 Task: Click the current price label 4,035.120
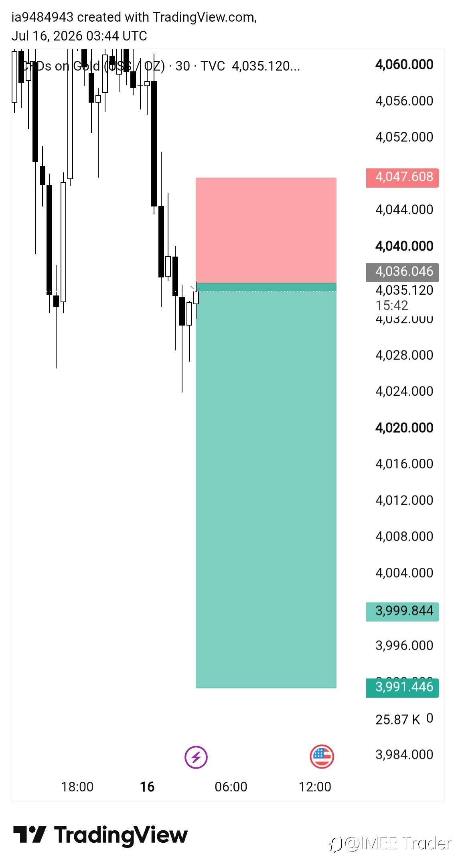click(404, 290)
